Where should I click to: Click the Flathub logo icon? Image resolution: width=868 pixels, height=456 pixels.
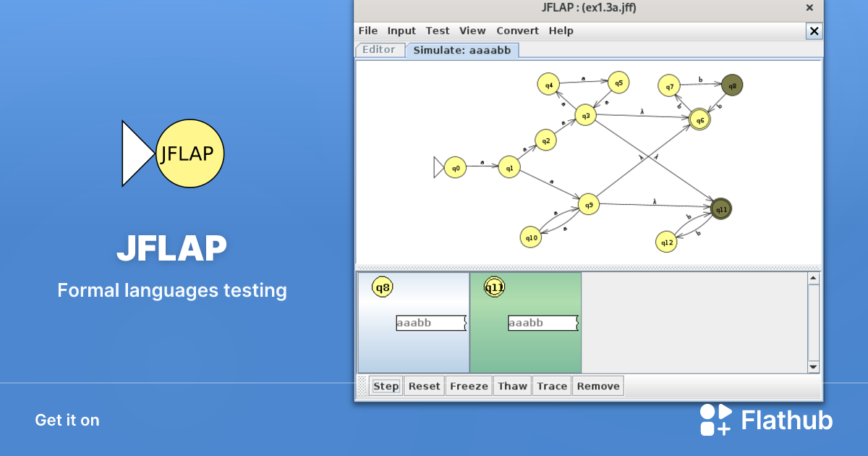(x=715, y=420)
